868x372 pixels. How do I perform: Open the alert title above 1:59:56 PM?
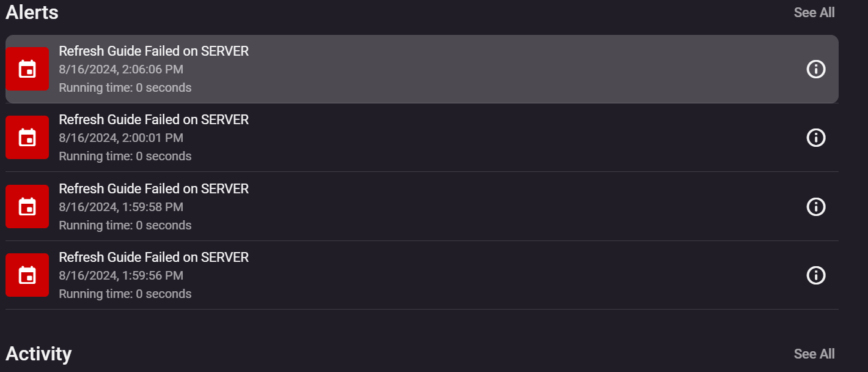tap(153, 257)
